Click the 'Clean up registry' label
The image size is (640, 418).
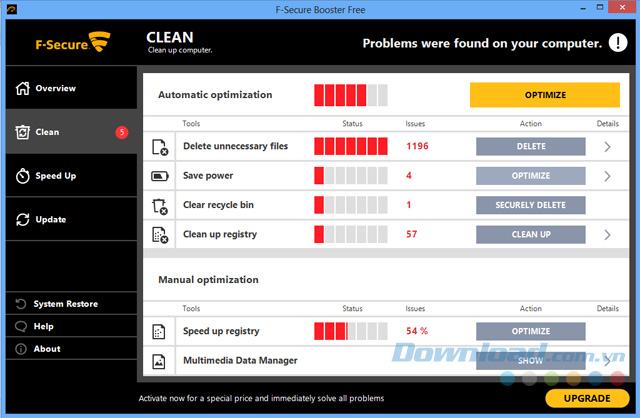click(220, 234)
